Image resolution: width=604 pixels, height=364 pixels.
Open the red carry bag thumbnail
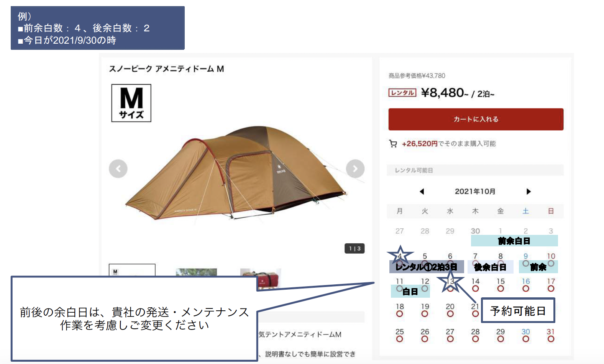[261, 277]
